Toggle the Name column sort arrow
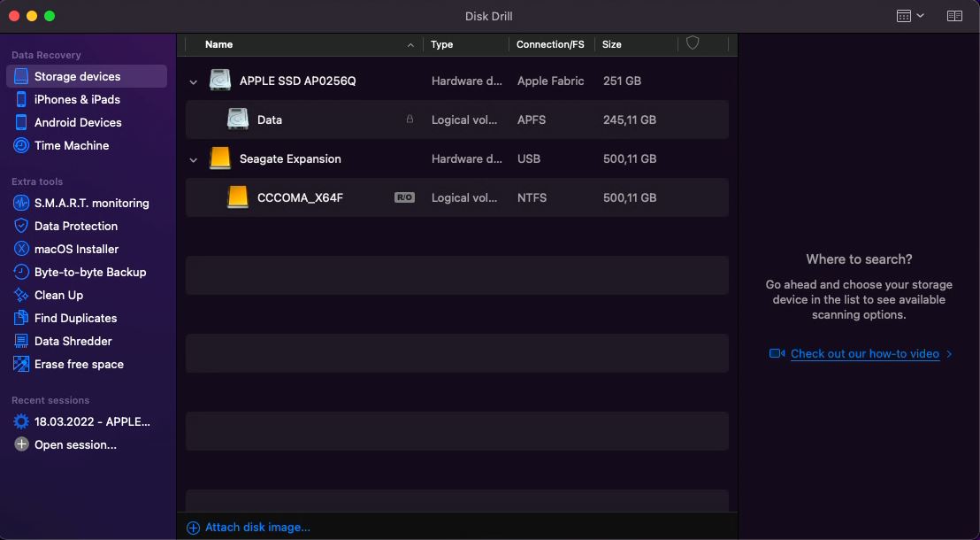Viewport: 980px width, 540px height. [410, 45]
